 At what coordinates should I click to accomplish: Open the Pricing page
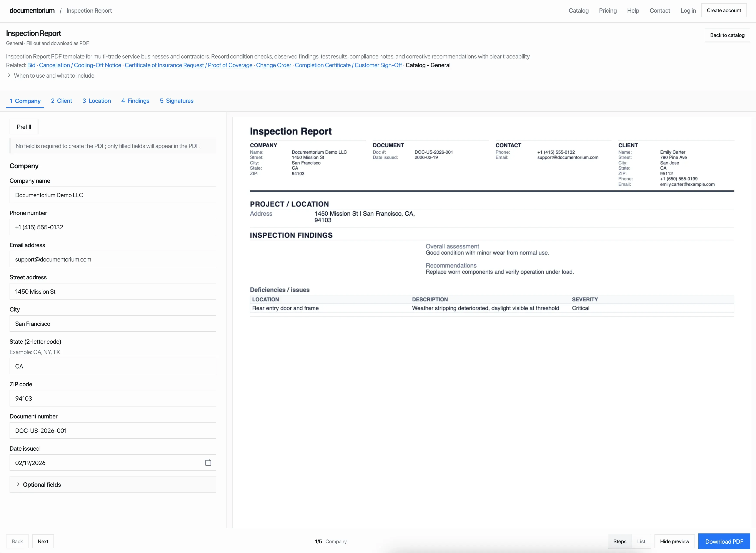coord(608,10)
